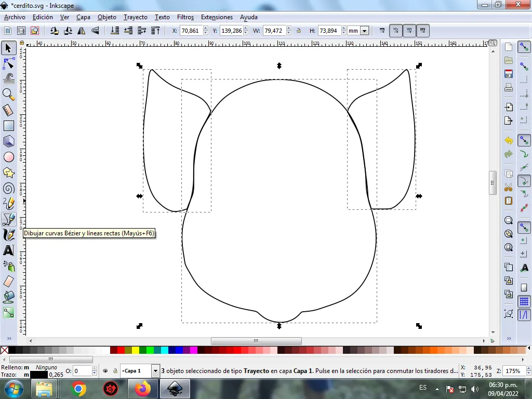
Task: Toggle move gradients with objects
Action: pyautogui.click(x=409, y=31)
